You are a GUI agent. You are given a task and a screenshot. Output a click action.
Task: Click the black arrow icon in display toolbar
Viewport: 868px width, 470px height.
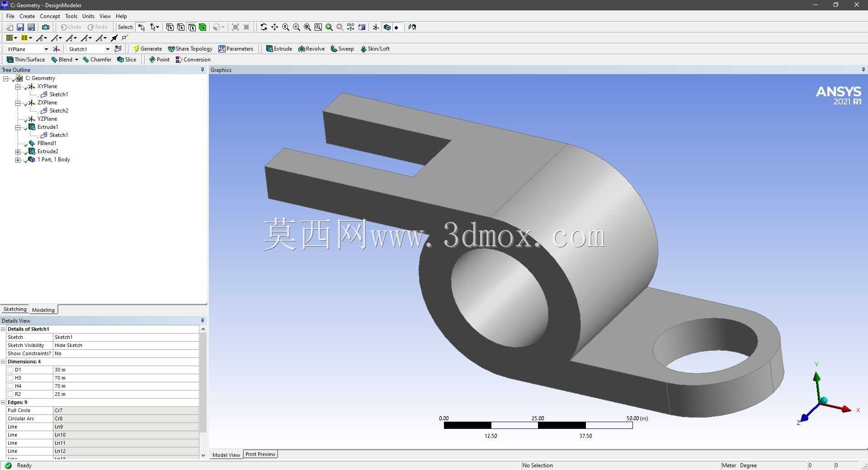click(x=114, y=38)
